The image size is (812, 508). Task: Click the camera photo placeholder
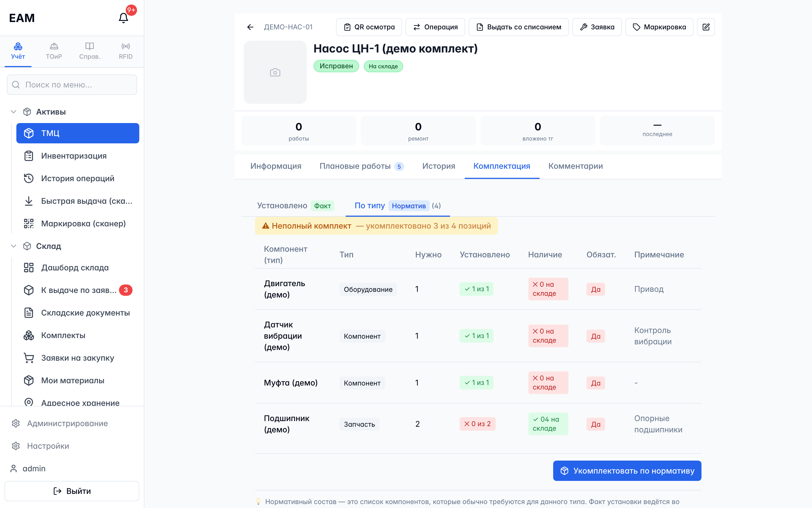point(275,72)
